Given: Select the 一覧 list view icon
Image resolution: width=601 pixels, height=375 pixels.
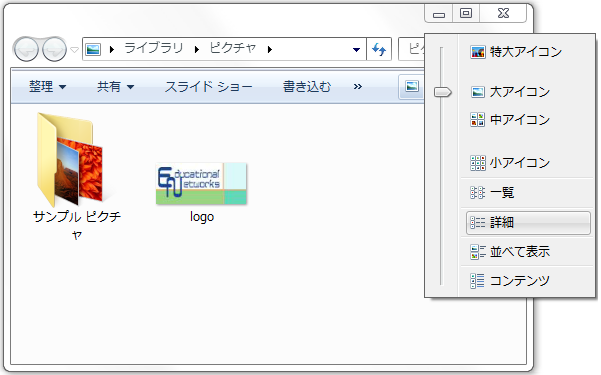Looking at the screenshot, I should click(478, 192).
